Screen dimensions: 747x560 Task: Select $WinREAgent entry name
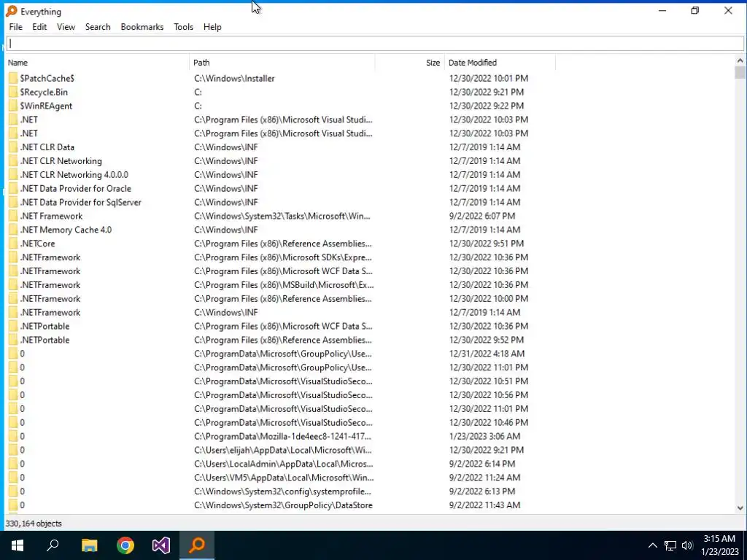click(46, 106)
